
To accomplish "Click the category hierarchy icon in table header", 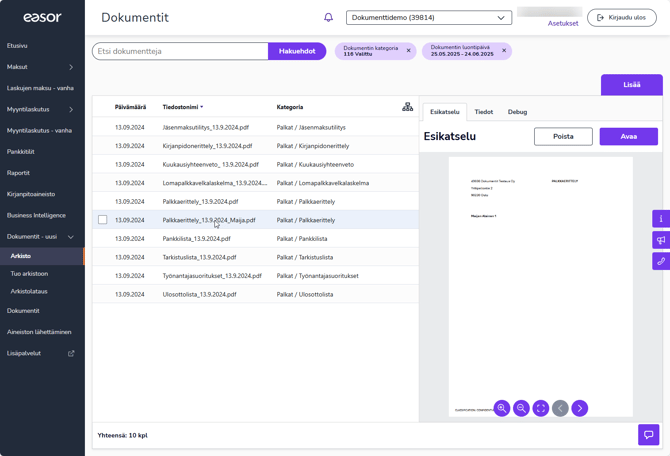I will coord(407,107).
